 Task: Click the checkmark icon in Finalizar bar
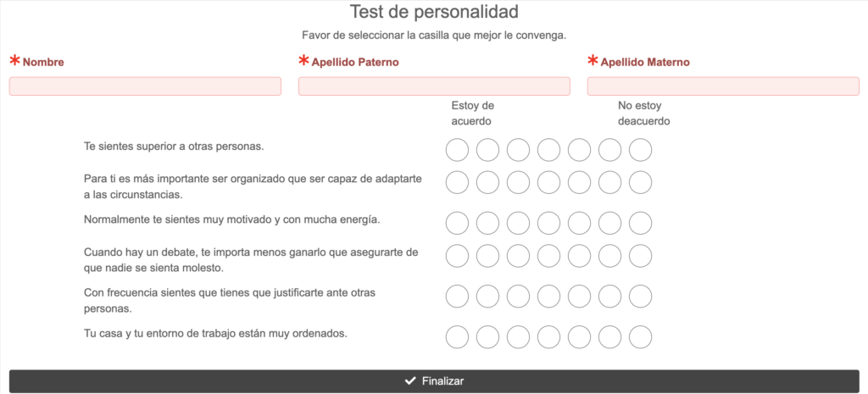click(410, 381)
